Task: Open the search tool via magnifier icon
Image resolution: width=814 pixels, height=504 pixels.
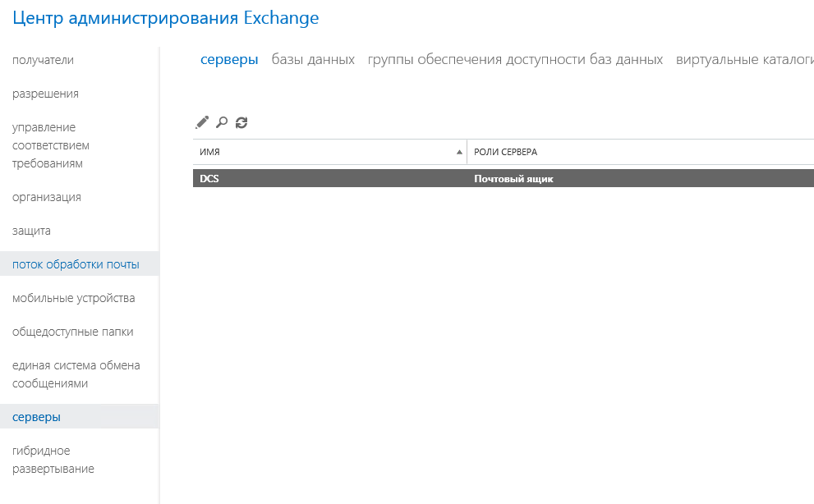Action: (x=221, y=121)
